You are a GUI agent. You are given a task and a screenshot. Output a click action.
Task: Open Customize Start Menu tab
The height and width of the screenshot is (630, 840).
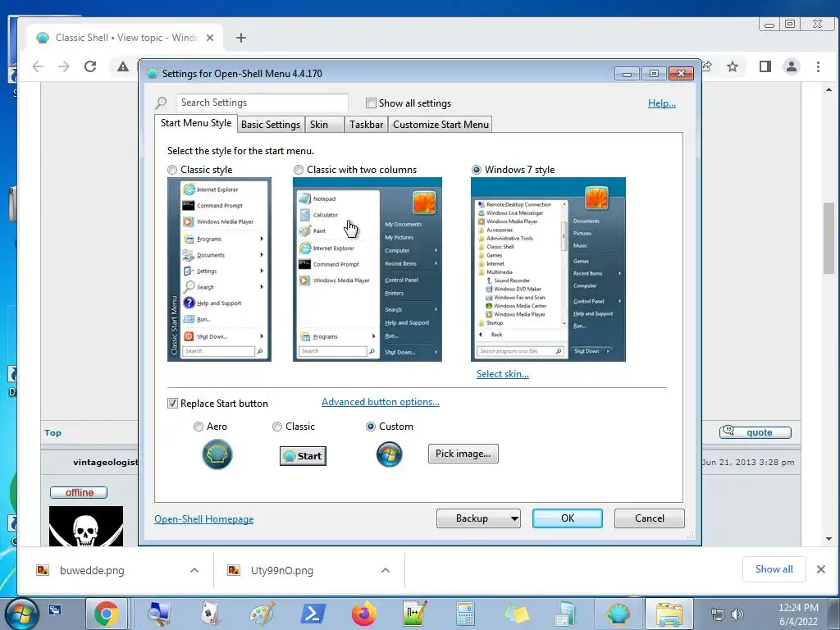coord(441,125)
